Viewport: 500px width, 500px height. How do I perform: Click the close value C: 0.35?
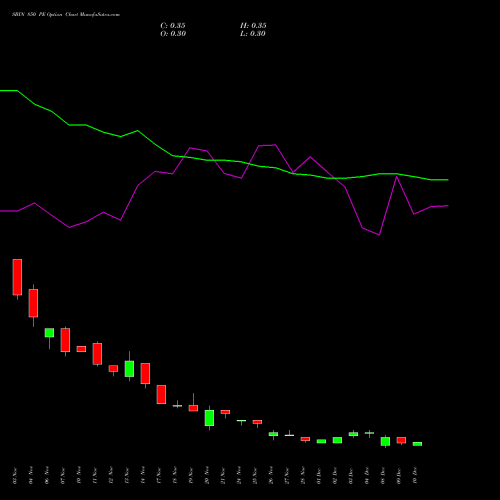(x=173, y=26)
